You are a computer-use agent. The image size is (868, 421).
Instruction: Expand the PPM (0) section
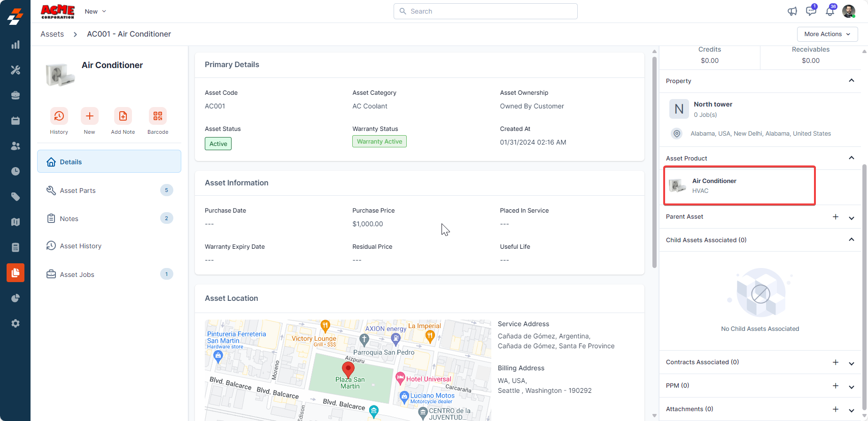click(x=851, y=386)
